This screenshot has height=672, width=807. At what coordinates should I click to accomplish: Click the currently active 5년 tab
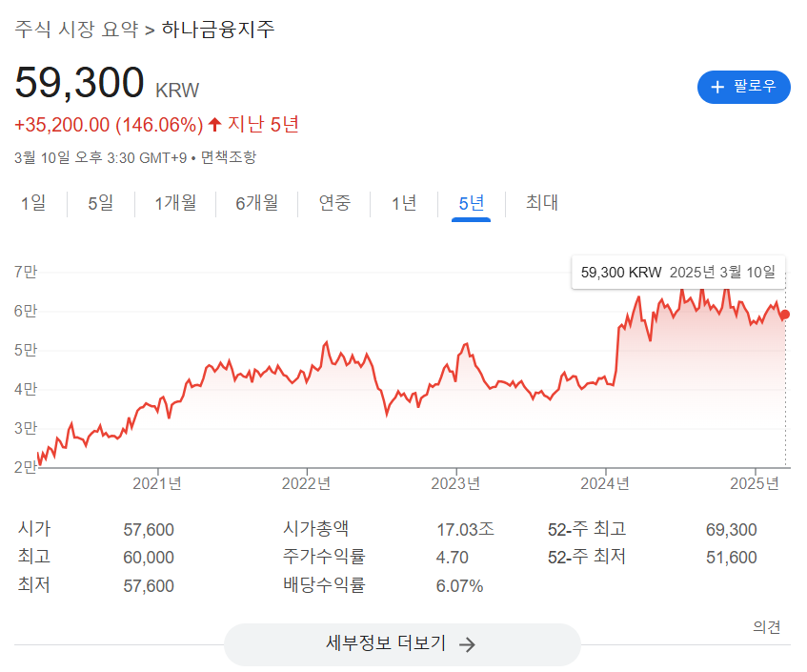pos(471,203)
